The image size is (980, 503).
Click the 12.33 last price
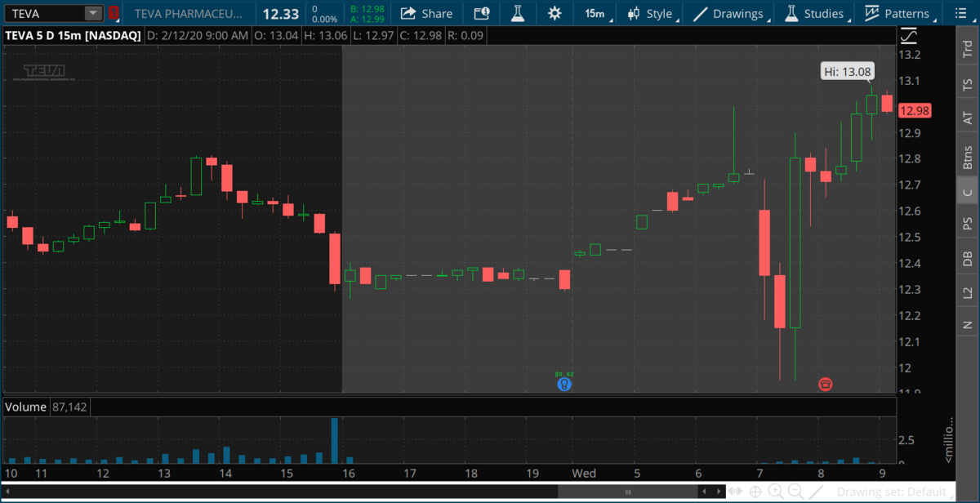point(282,13)
